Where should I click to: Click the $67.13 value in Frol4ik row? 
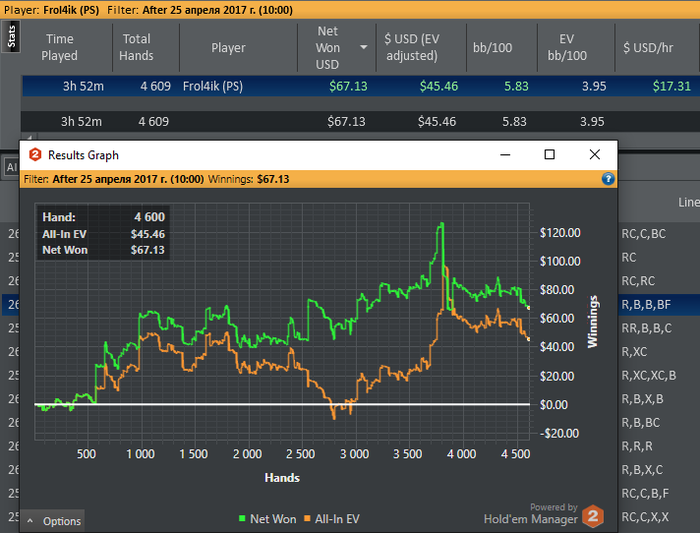click(348, 86)
